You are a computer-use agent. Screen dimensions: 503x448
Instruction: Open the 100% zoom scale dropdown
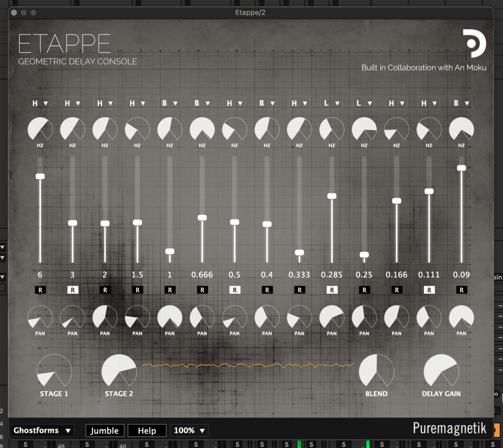click(x=189, y=431)
